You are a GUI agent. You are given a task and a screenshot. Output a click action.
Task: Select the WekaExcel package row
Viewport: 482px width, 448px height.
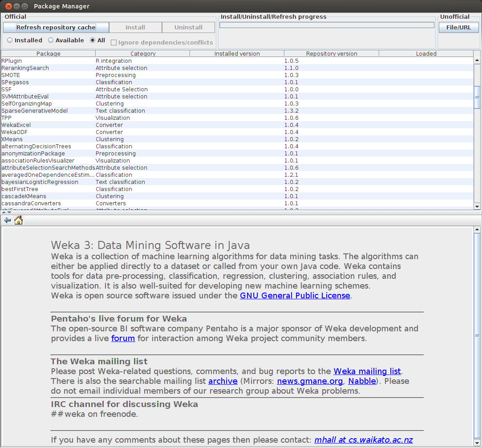click(x=237, y=125)
